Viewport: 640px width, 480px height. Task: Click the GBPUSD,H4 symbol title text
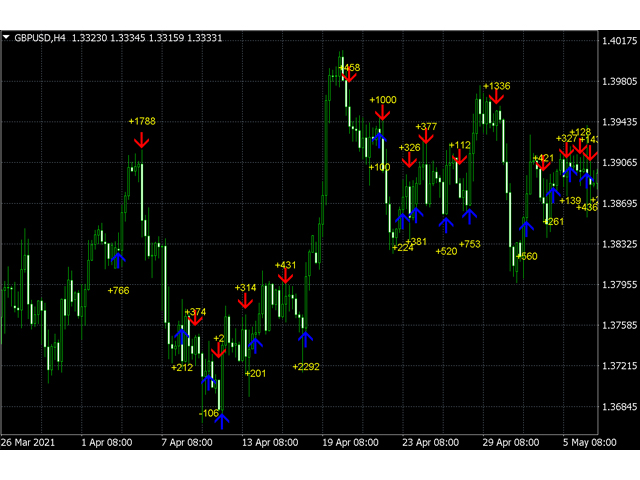coord(40,38)
